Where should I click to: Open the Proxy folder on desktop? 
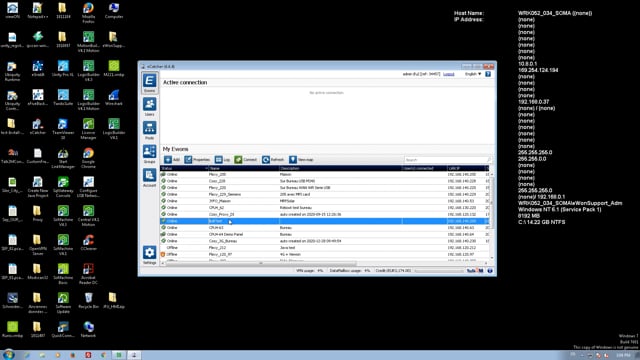pyautogui.click(x=38, y=214)
